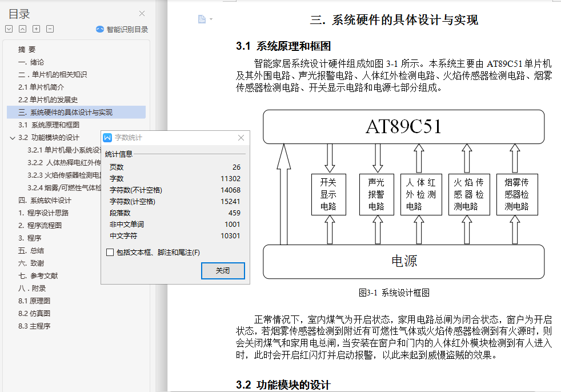Viewport: 561px width, 392px height.
Task: Open 2.1 单片机简介 section
Action: pos(41,87)
